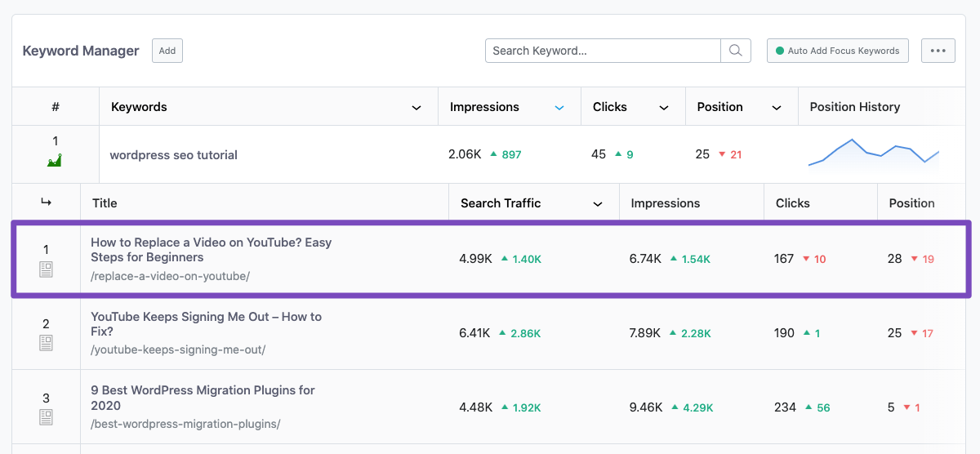980x454 pixels.
Task: Focus the Search Keyword input field
Action: pyautogui.click(x=603, y=51)
